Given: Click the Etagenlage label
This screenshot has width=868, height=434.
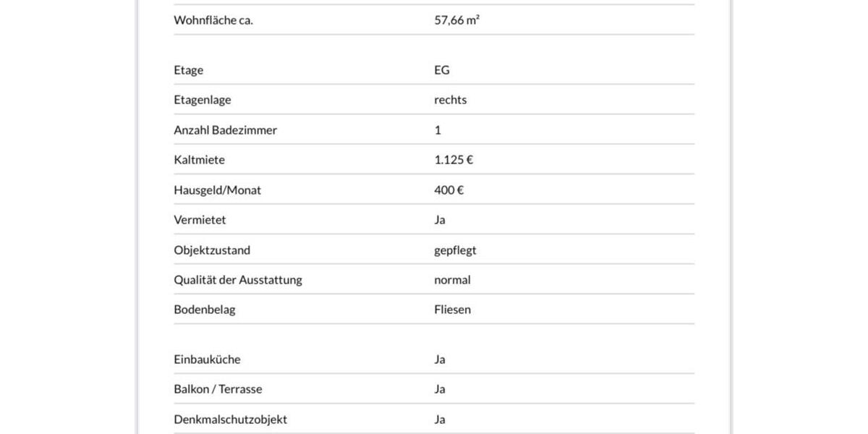Looking at the screenshot, I should click(x=203, y=100).
